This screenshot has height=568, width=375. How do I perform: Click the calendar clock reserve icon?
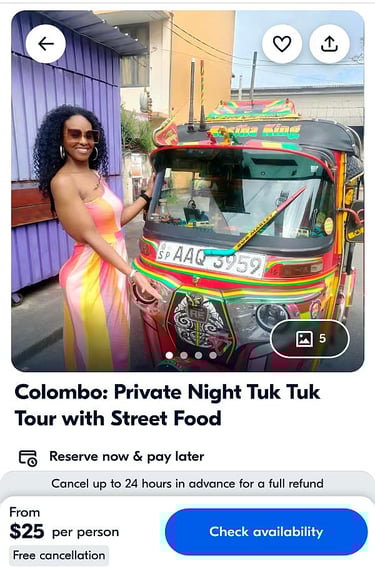(x=28, y=458)
